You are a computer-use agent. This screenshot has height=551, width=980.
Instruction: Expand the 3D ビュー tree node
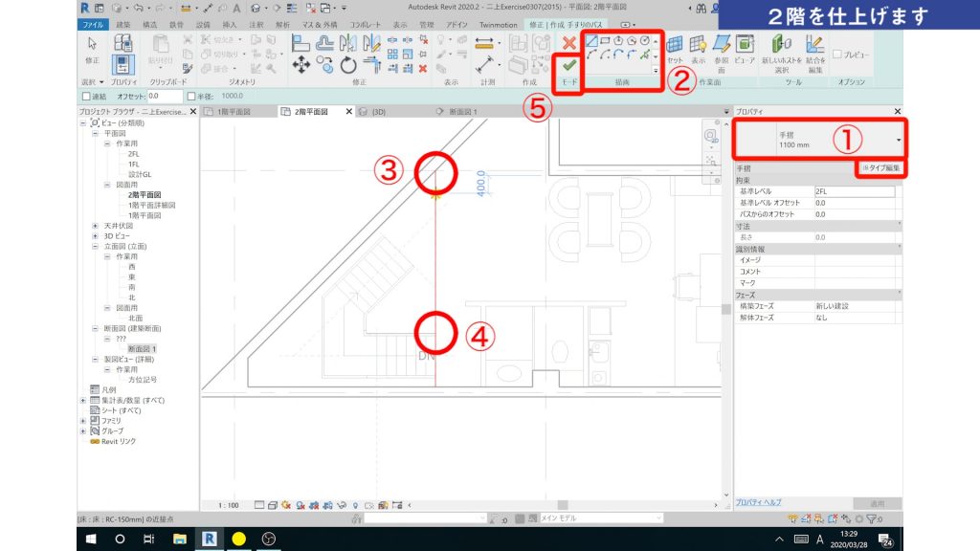[x=95, y=235]
